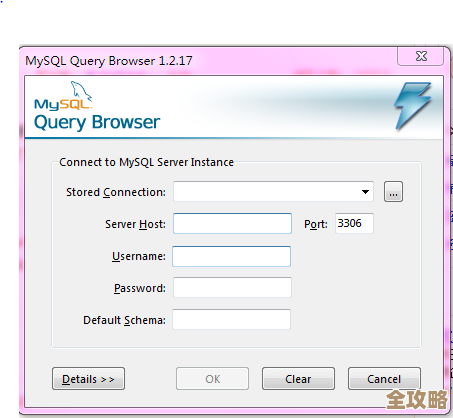Screen dimensions: 453x418
Task: Focus the Password text field
Action: click(232, 287)
